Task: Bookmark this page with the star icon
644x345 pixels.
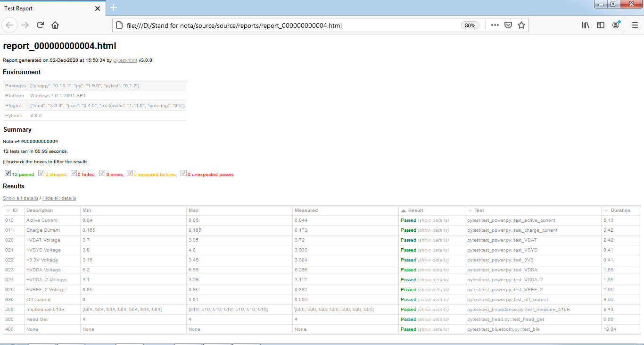Action: [521, 25]
